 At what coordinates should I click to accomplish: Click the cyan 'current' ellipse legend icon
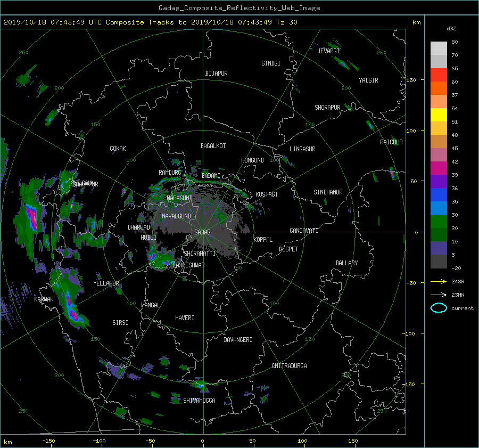[x=439, y=308]
